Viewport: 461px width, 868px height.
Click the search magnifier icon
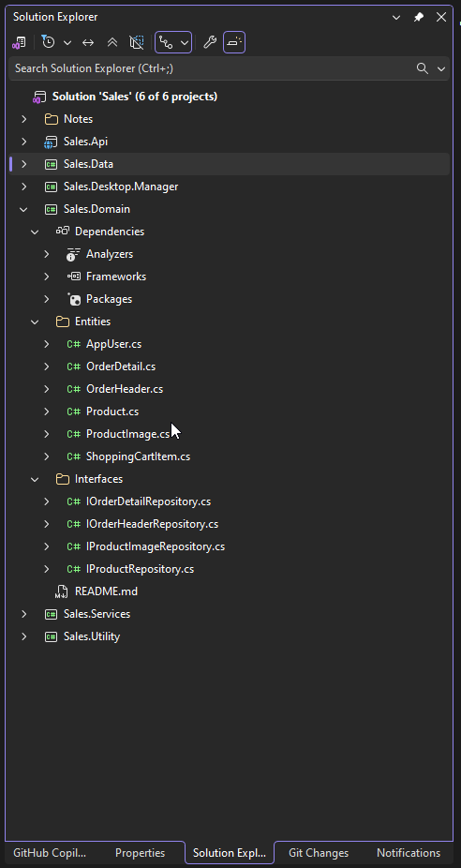click(x=423, y=68)
